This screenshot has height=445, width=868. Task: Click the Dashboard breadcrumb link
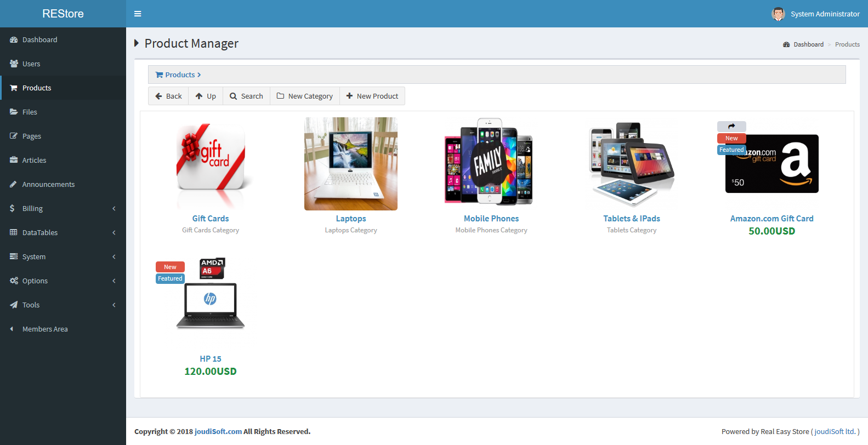tap(808, 44)
